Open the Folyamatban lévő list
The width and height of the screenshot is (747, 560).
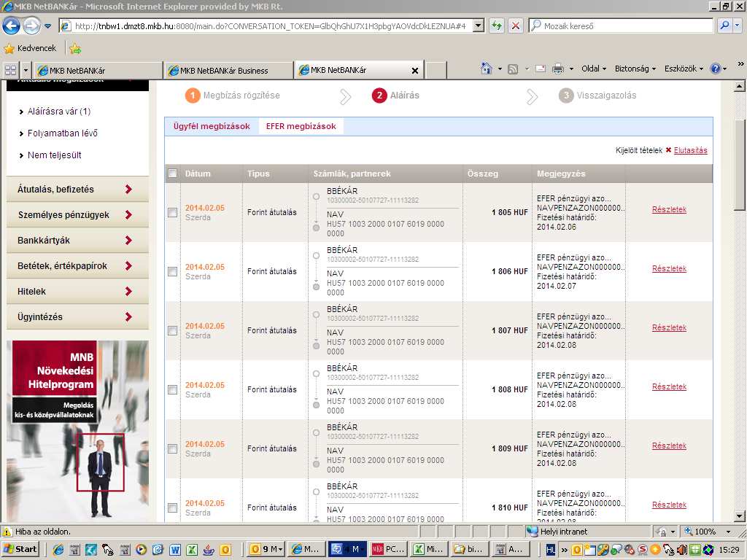point(62,133)
